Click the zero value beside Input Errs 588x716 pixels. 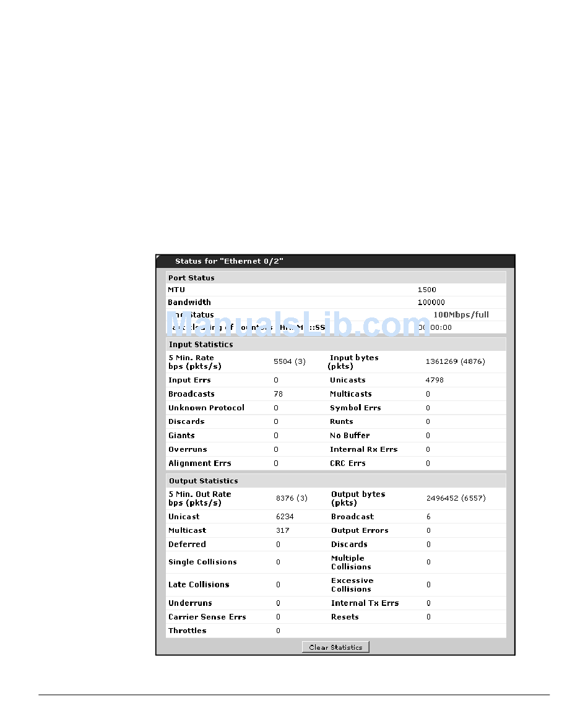276,380
